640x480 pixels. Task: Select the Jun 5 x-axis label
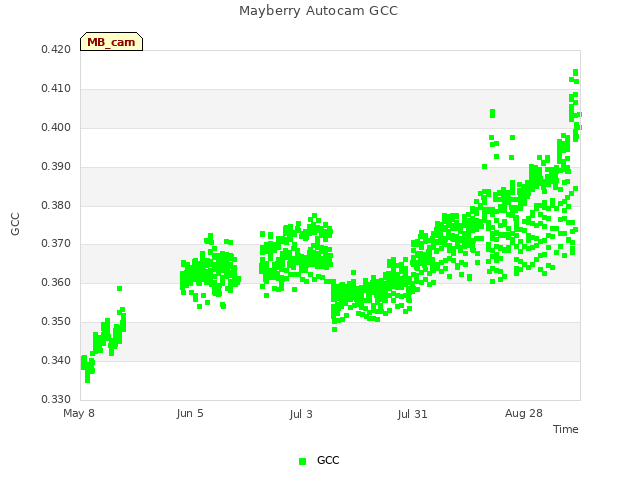(x=190, y=413)
